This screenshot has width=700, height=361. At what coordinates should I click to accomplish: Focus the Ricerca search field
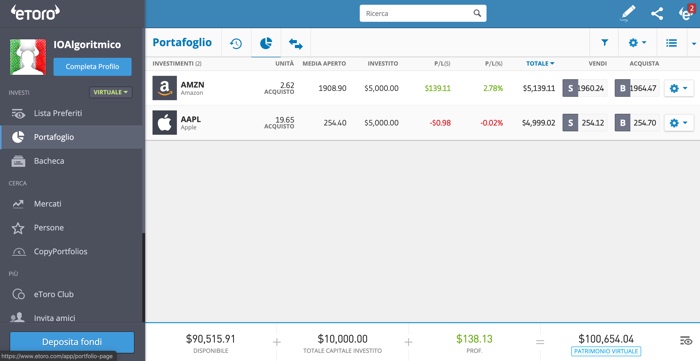tap(423, 13)
